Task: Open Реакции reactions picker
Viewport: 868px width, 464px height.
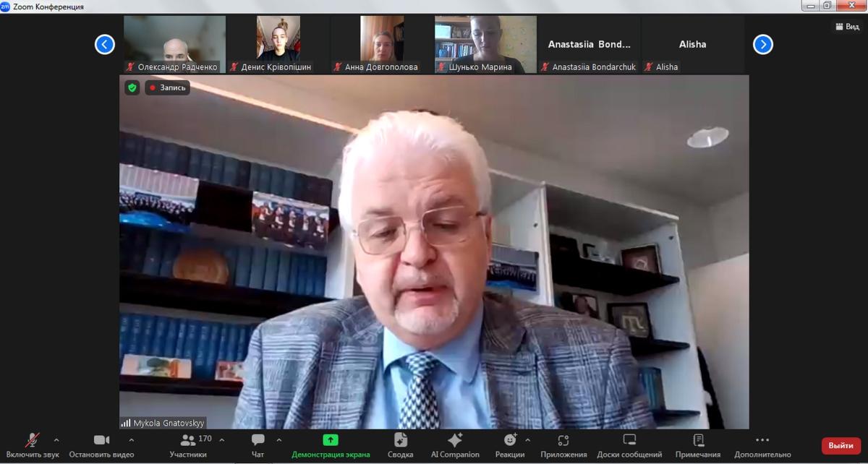Action: [x=510, y=446]
